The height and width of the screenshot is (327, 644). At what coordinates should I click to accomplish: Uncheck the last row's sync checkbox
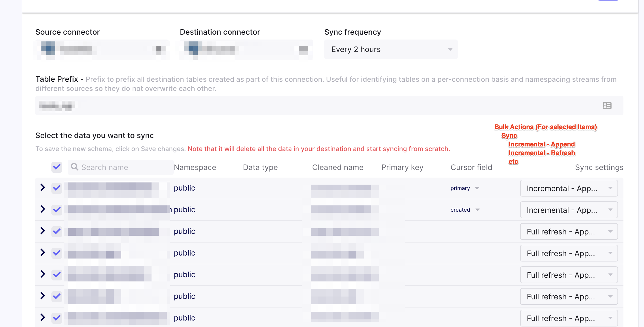pyautogui.click(x=57, y=318)
